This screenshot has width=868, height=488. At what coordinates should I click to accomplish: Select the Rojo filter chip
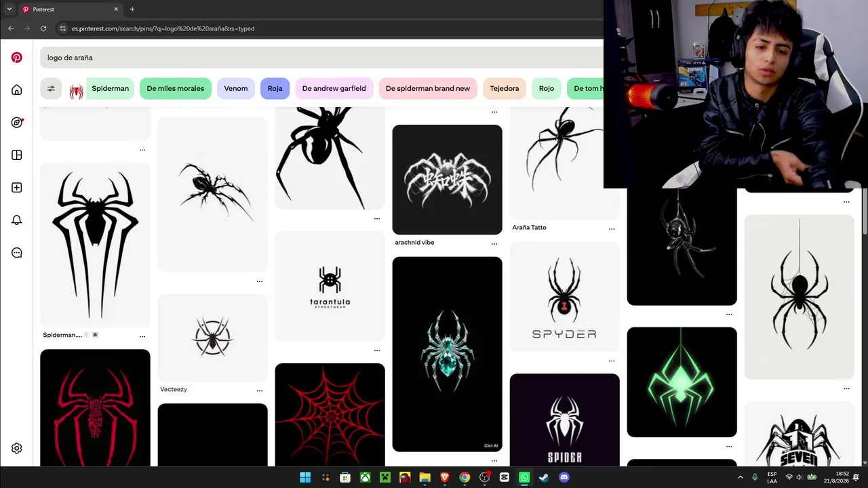coord(547,89)
